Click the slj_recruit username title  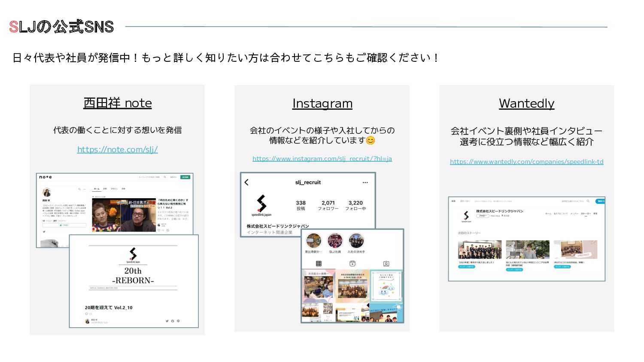click(x=308, y=182)
